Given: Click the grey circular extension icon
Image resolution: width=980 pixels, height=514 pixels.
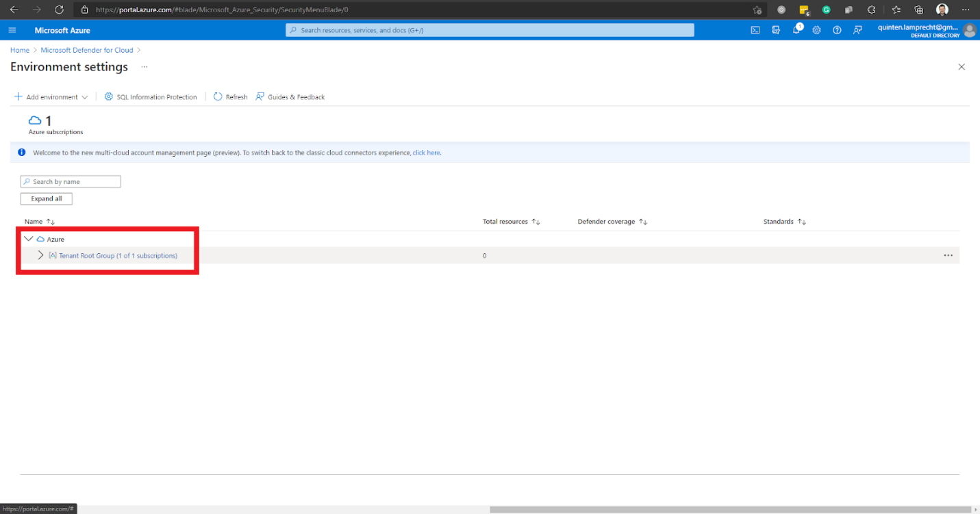Looking at the screenshot, I should click(781, 10).
